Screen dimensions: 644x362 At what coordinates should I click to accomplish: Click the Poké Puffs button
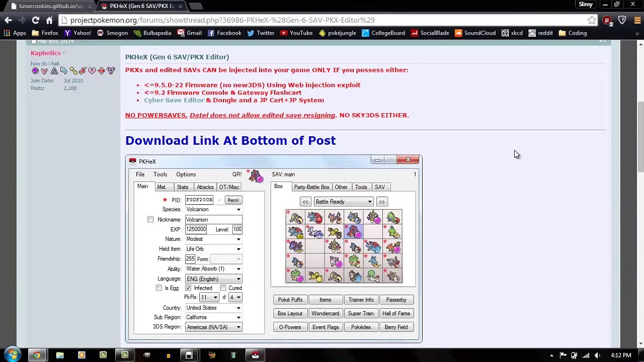(x=290, y=300)
